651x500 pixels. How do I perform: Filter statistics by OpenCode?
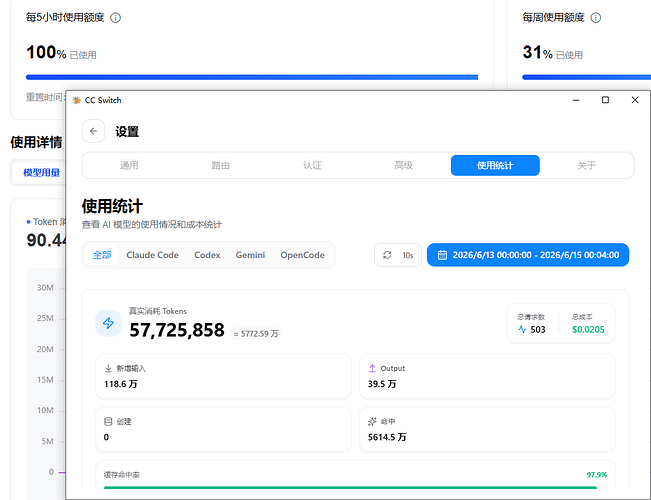(302, 255)
